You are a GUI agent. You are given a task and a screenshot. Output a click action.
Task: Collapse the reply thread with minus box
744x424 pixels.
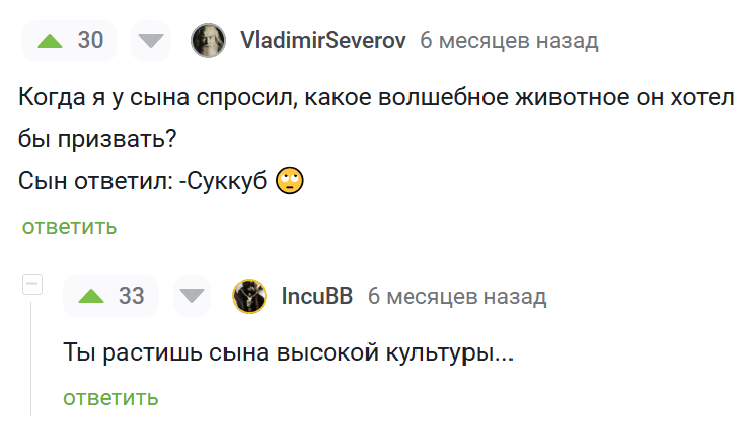coord(32,286)
